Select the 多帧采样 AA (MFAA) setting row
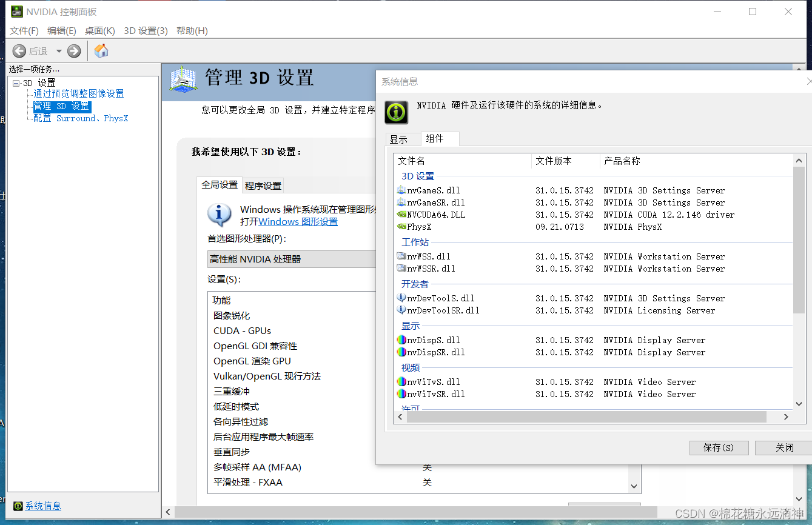Screen dimensions: 812x525 click(257, 467)
